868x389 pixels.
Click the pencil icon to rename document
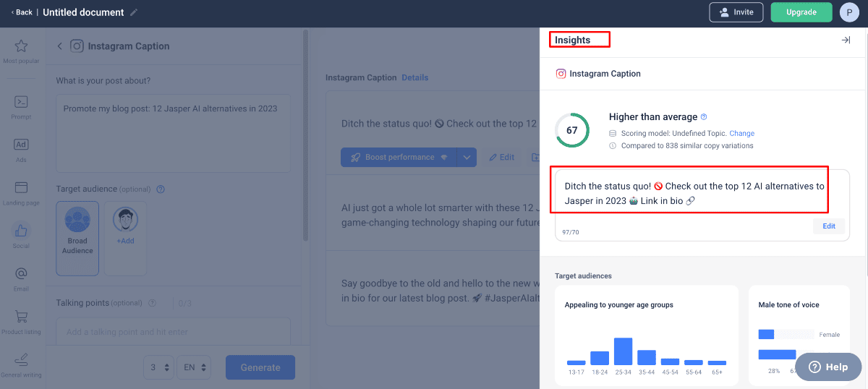[x=134, y=12]
